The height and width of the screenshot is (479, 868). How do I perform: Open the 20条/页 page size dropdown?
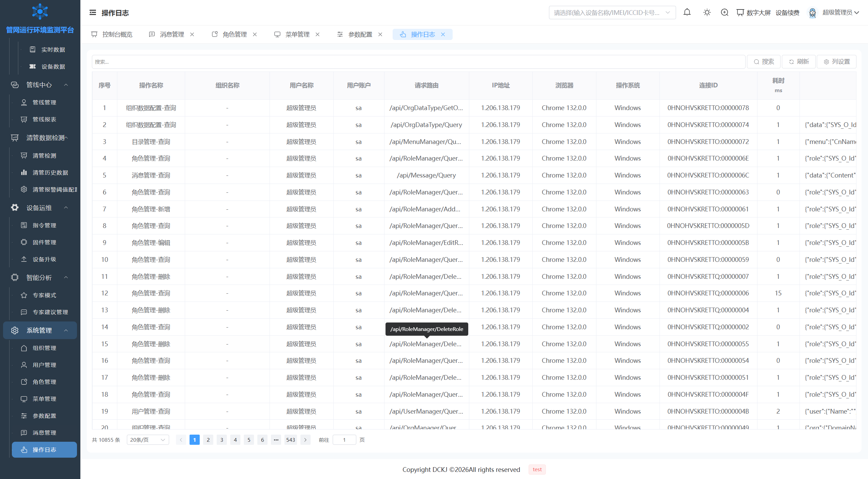coord(148,440)
